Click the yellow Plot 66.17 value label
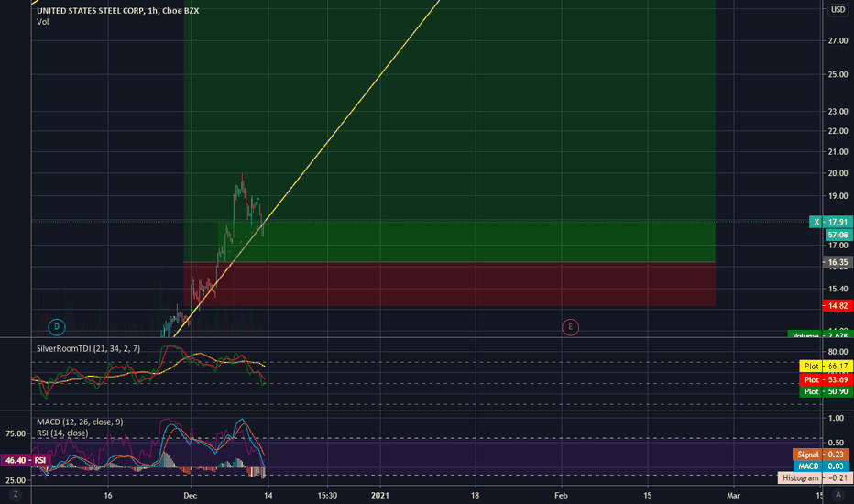 point(826,367)
